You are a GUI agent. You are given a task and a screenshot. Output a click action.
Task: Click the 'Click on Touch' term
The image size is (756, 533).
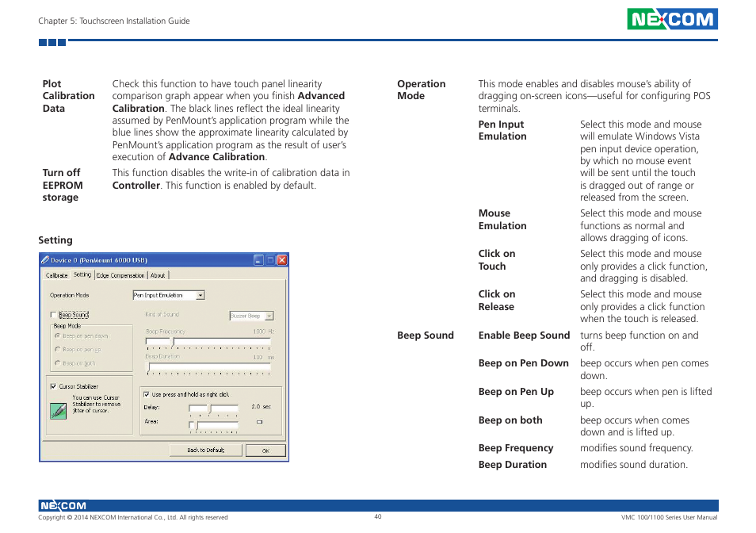[x=497, y=260]
